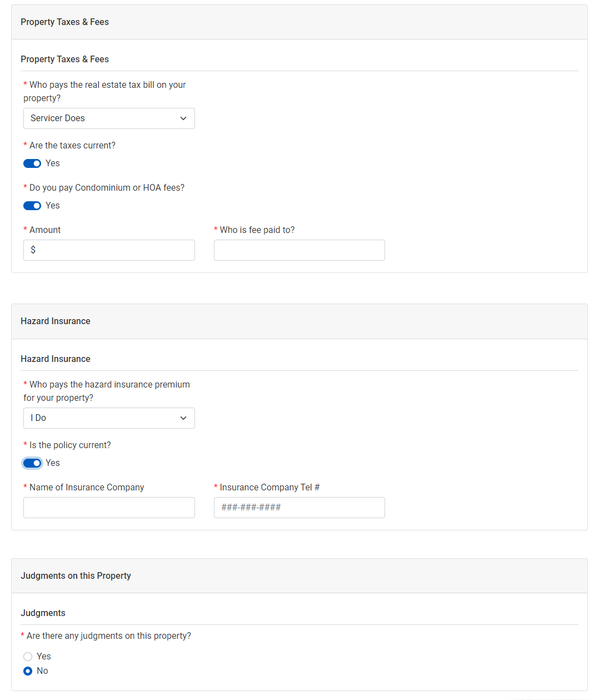Click the gray "Hazard Insurance" panel header
Screen dimensions: 599x700
tap(299, 321)
